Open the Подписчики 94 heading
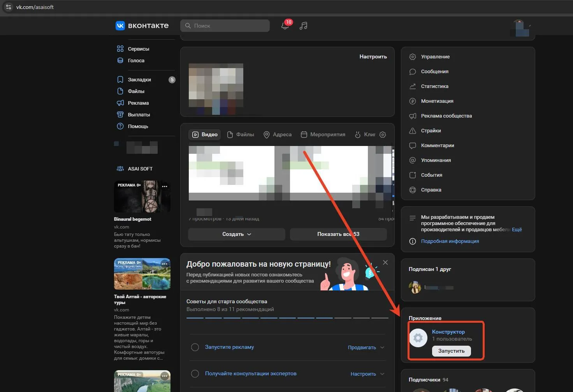Screen dimensions: 573x392 point(428,380)
